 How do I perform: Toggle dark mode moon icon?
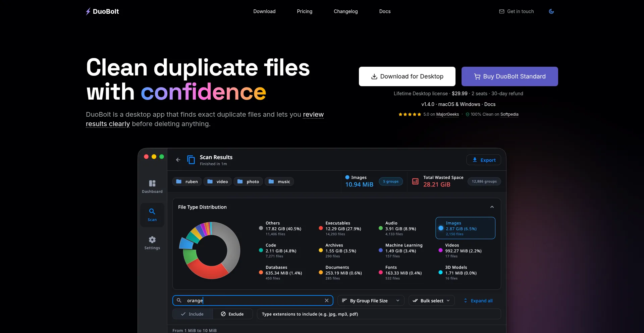(x=551, y=11)
